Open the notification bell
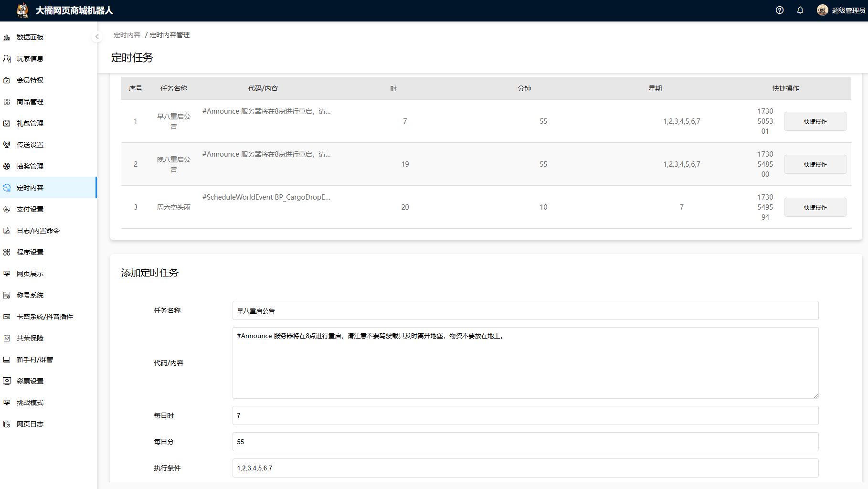Viewport: 868px width, 489px height. (x=800, y=10)
